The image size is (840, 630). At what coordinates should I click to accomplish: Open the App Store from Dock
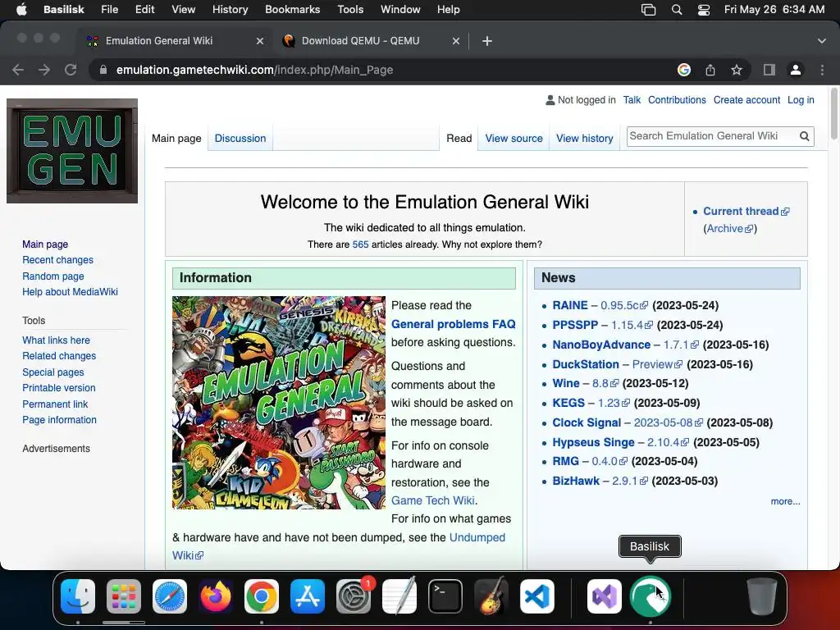click(x=308, y=596)
